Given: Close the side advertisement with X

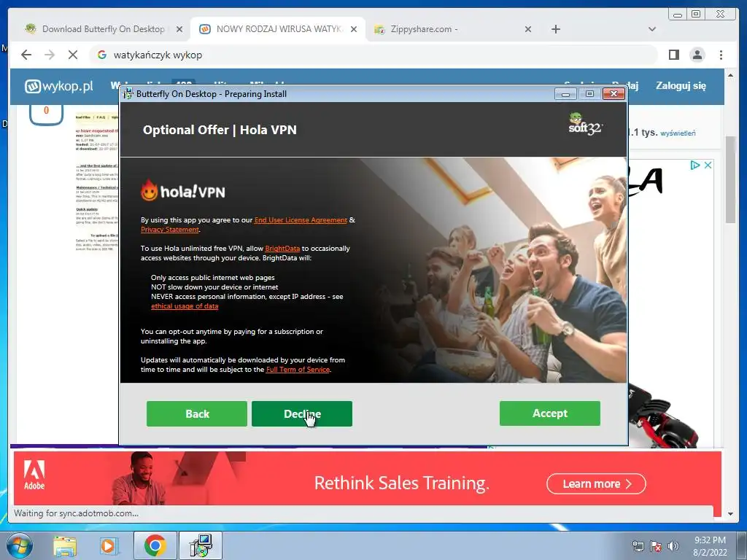Looking at the screenshot, I should 708,165.
